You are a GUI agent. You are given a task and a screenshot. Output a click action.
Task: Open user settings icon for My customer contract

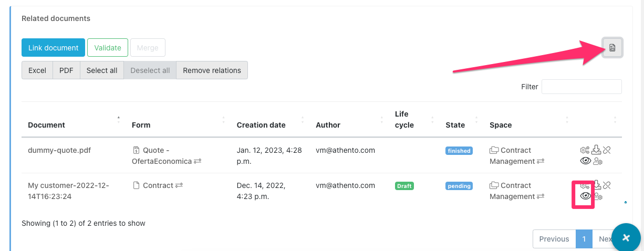coord(598,196)
